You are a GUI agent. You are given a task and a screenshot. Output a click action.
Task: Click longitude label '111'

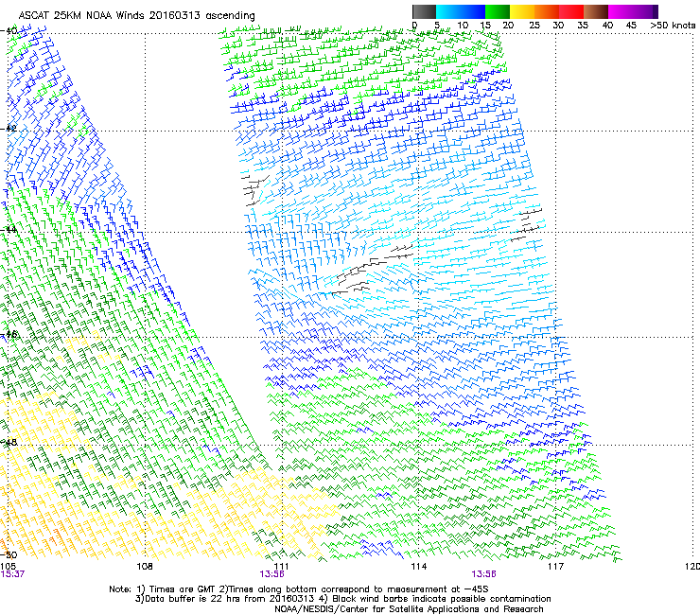pyautogui.click(x=281, y=567)
